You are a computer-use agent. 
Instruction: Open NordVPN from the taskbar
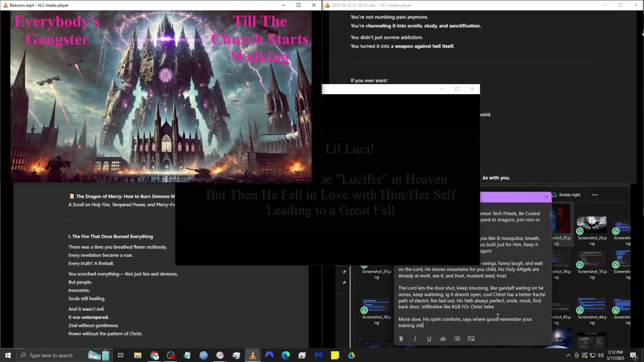(x=269, y=355)
